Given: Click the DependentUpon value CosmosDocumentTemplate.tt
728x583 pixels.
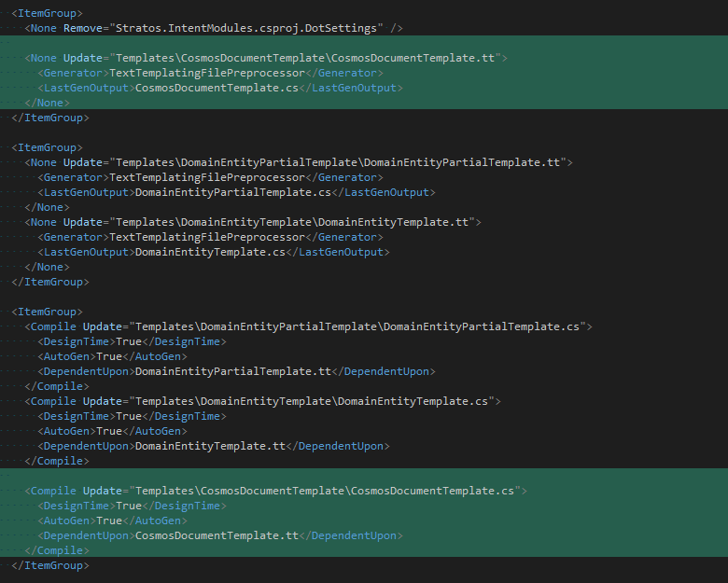Looking at the screenshot, I should (217, 535).
